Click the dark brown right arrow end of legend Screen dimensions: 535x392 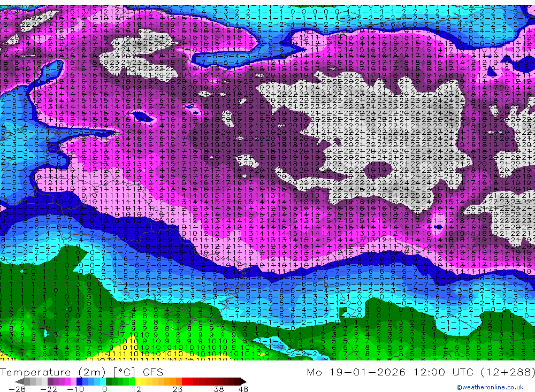pyautogui.click(x=243, y=381)
